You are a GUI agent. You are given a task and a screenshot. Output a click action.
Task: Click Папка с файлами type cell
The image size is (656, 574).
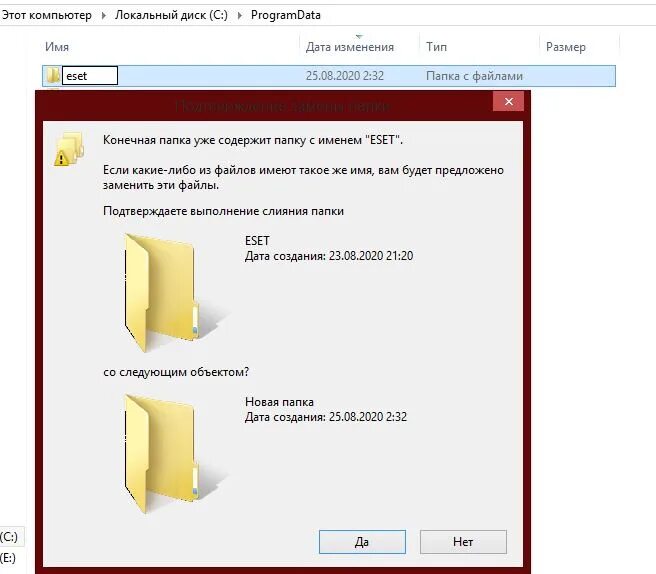tap(474, 76)
